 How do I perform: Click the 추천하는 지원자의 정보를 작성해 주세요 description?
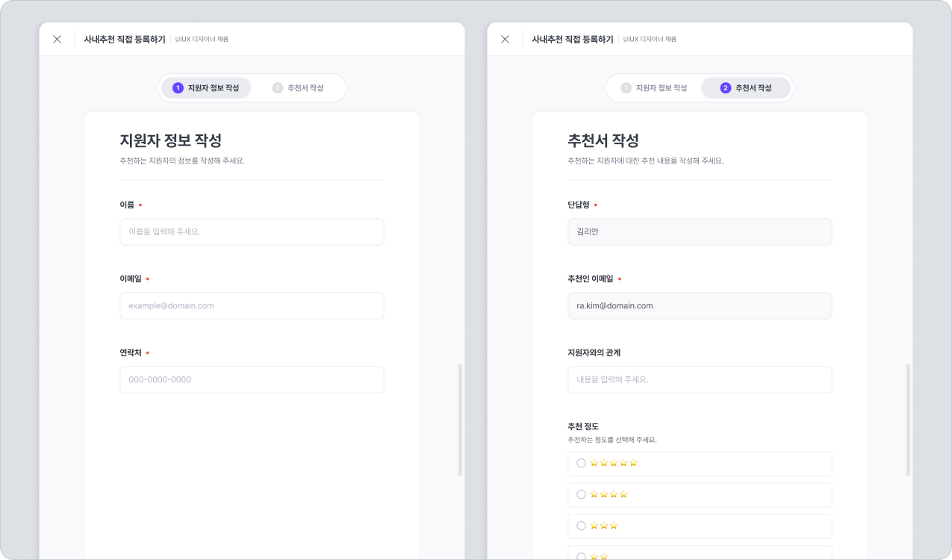coord(182,161)
